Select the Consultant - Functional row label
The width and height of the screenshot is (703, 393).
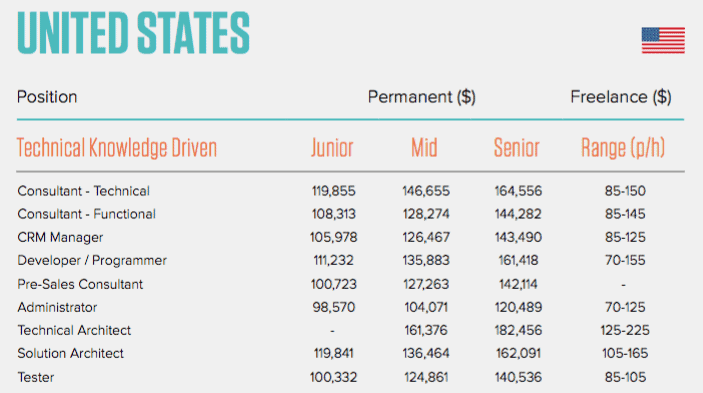(87, 214)
